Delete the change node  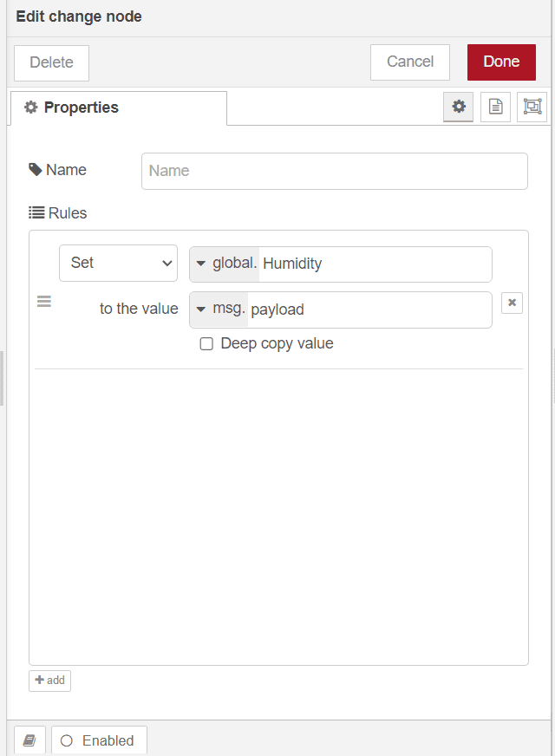[x=51, y=62]
